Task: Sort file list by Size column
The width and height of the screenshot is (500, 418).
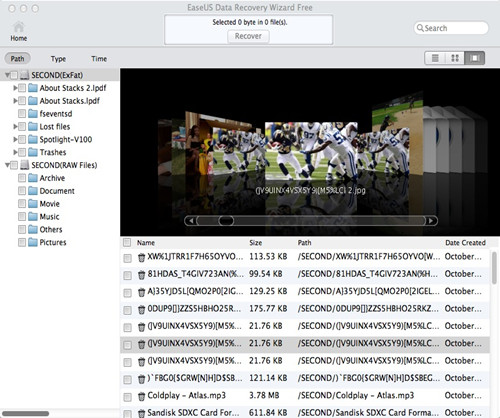Action: click(256, 243)
